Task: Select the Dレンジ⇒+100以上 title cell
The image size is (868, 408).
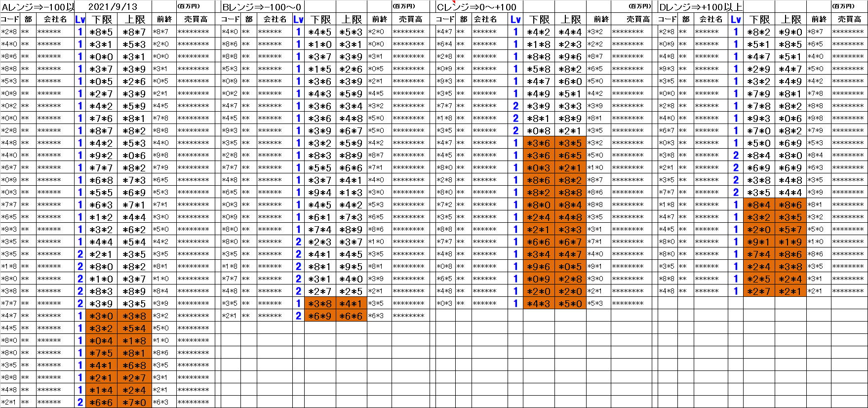Action: pos(700,6)
